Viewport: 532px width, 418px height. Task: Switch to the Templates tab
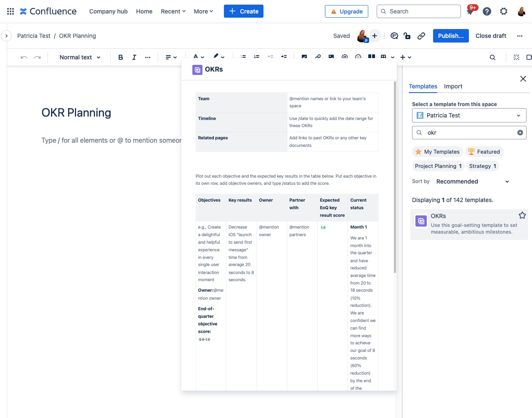coord(423,86)
